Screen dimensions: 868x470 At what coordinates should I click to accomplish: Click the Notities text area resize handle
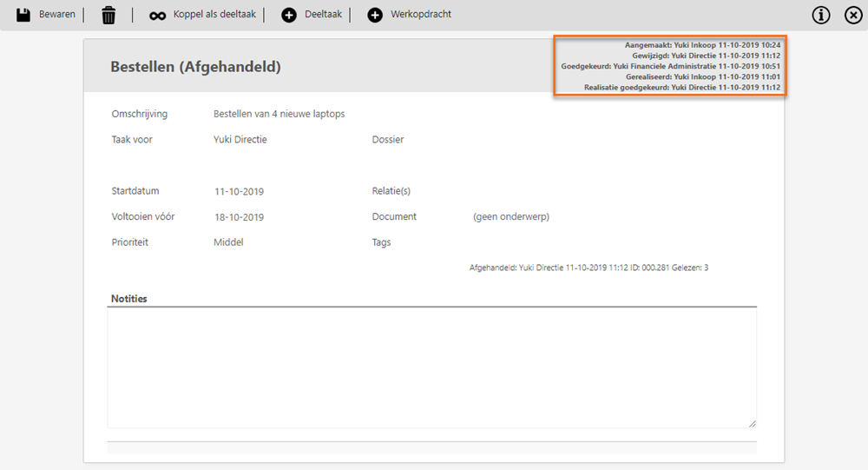pyautogui.click(x=752, y=423)
